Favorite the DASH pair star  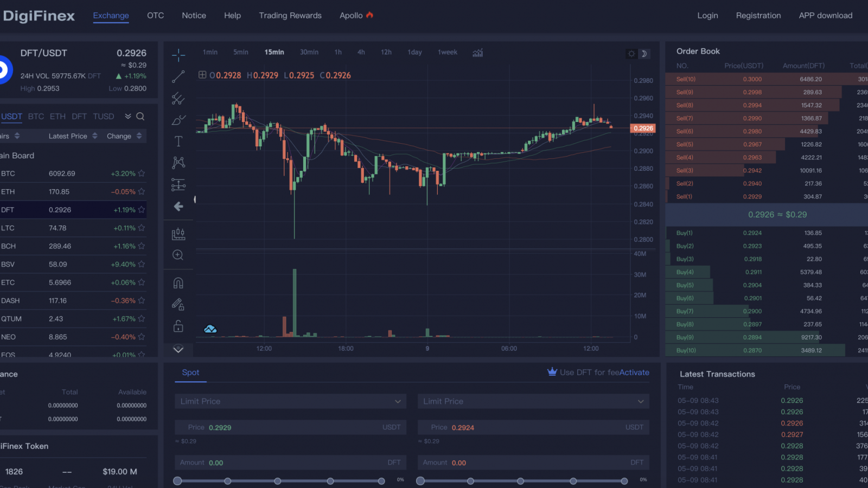tap(142, 300)
